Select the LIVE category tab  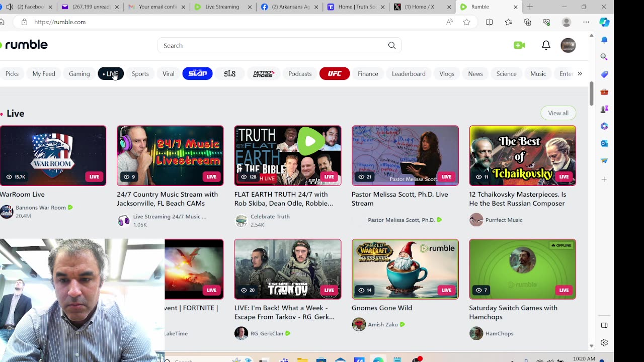click(x=111, y=73)
